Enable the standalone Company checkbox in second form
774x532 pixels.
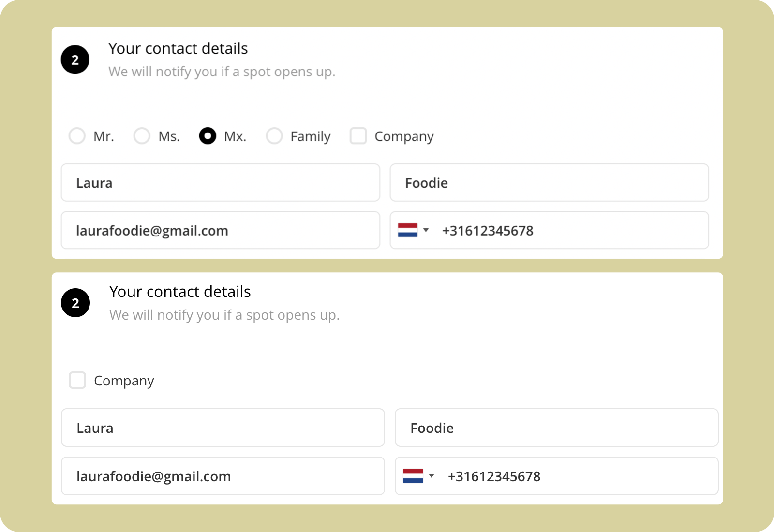click(x=77, y=380)
